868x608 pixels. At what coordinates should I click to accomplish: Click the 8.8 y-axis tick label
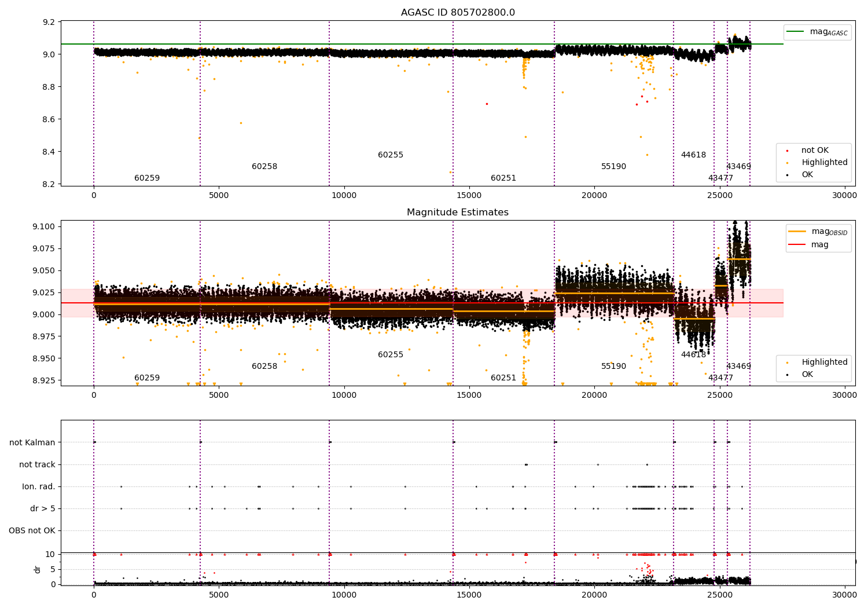[49, 87]
